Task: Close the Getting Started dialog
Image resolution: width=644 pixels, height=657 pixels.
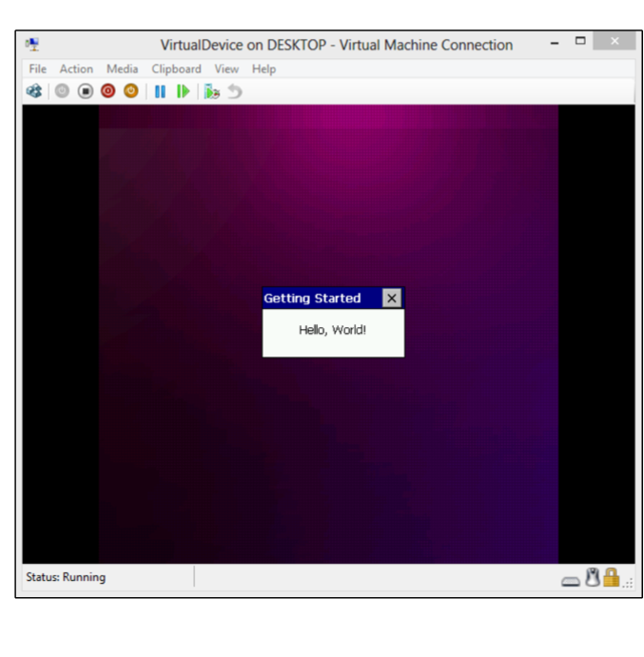Action: pos(392,299)
